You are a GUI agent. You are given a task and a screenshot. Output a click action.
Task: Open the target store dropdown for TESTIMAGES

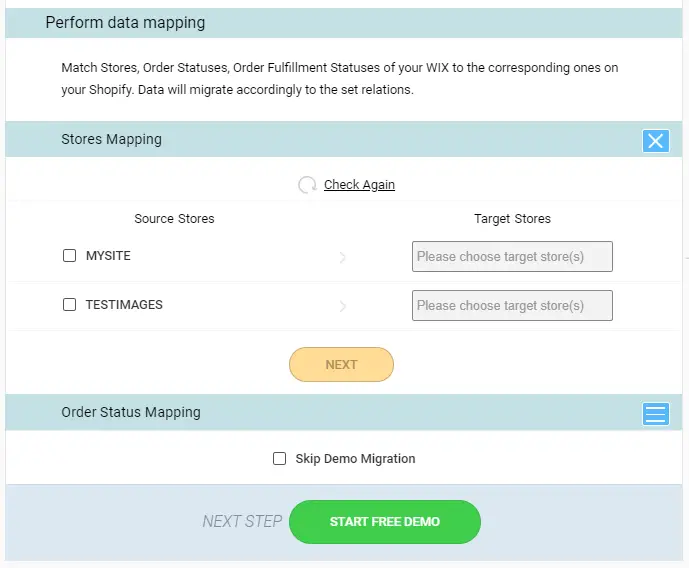point(512,305)
